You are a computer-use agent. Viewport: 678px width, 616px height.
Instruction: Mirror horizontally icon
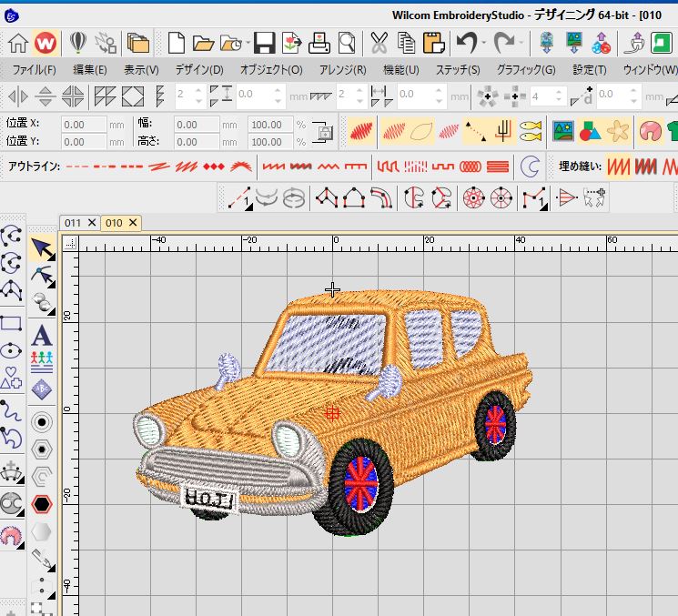click(18, 96)
